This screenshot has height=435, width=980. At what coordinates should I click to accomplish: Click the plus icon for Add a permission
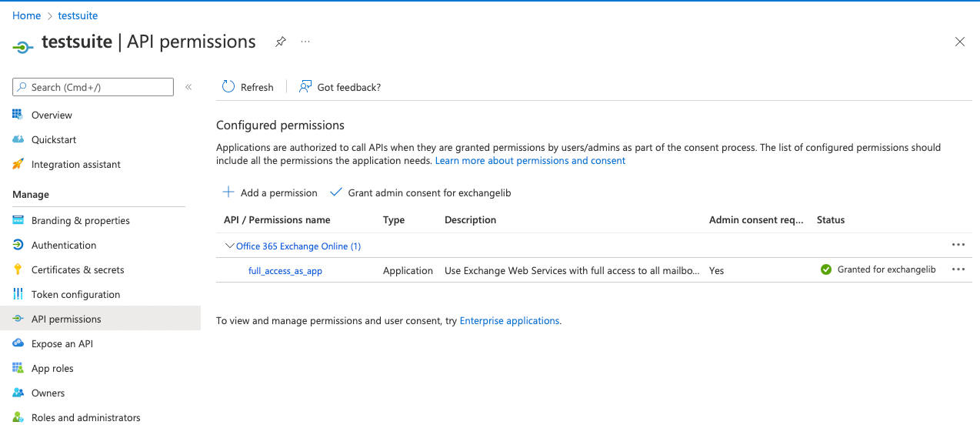[x=228, y=192]
